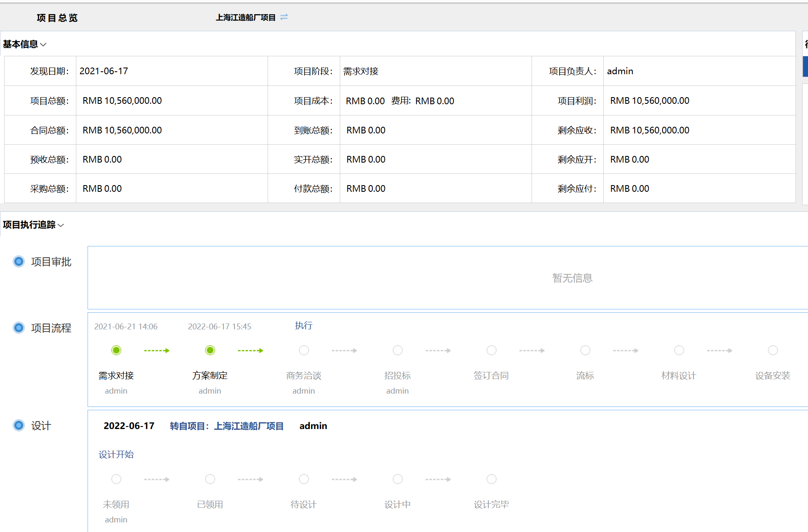Click the 未领用 design step circle

pyautogui.click(x=116, y=479)
